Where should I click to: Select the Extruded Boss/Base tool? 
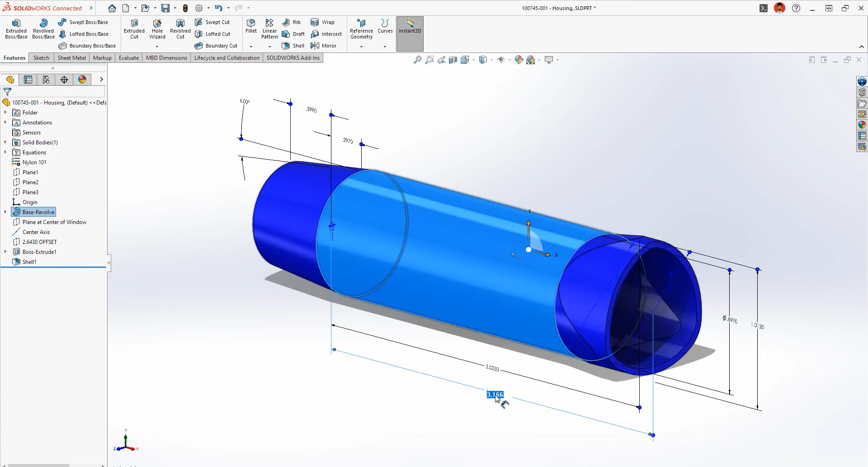tap(16, 29)
